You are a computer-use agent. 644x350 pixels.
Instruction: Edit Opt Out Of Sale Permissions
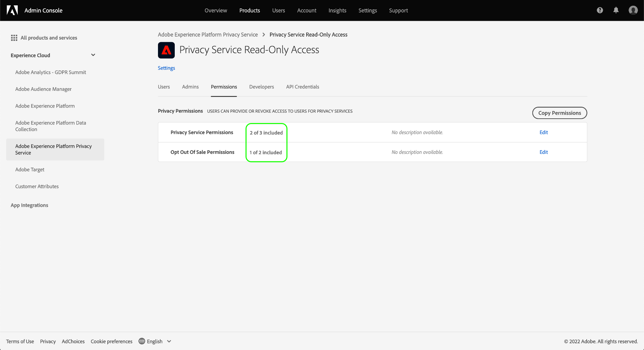[x=544, y=152]
